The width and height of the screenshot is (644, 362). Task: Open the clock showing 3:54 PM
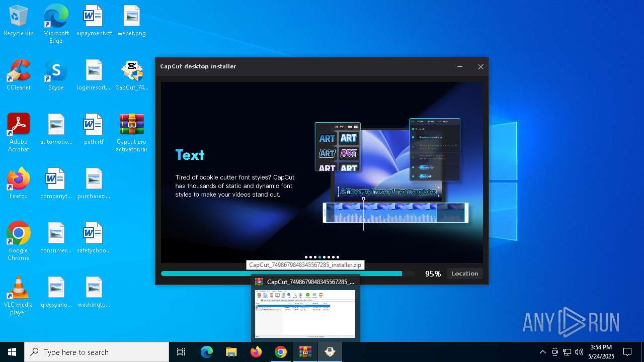coord(602,352)
